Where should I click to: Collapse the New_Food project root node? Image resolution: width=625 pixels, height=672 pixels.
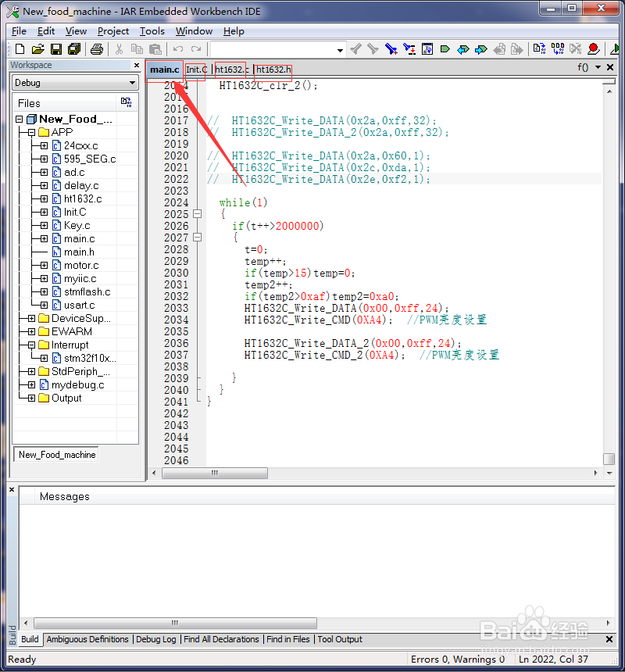(x=20, y=119)
